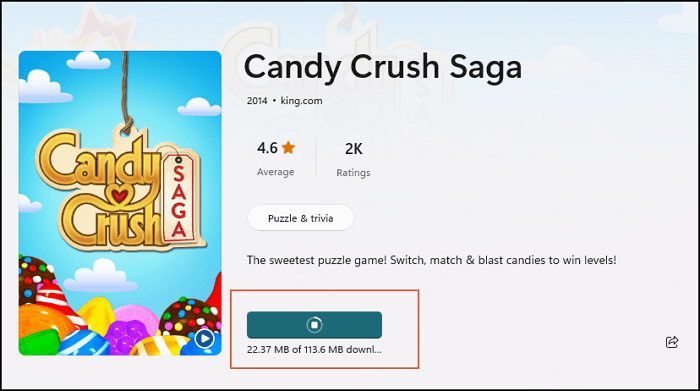Click the Candy Crush Saga title heading

(383, 67)
